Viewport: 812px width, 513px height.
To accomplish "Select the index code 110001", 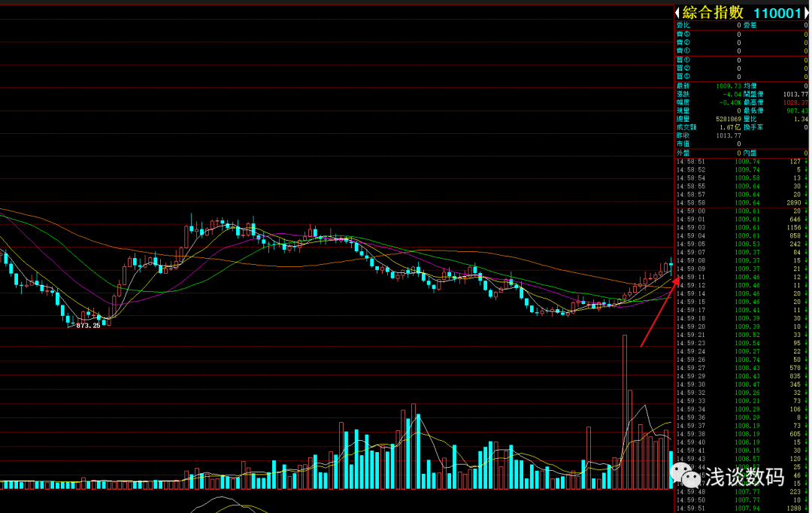I will 777,13.
